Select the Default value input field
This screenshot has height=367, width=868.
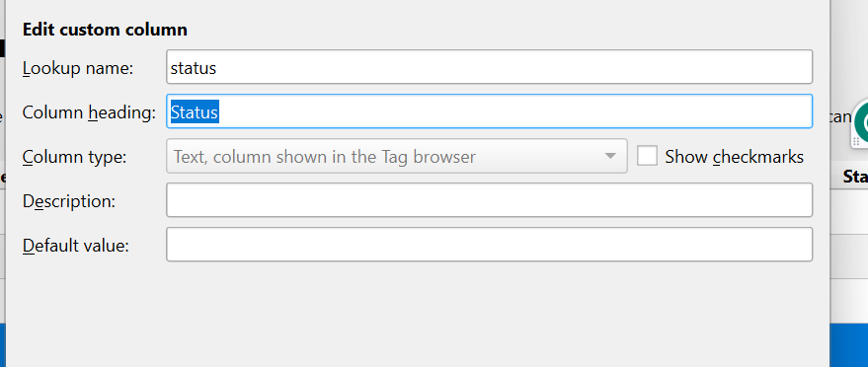click(x=490, y=245)
